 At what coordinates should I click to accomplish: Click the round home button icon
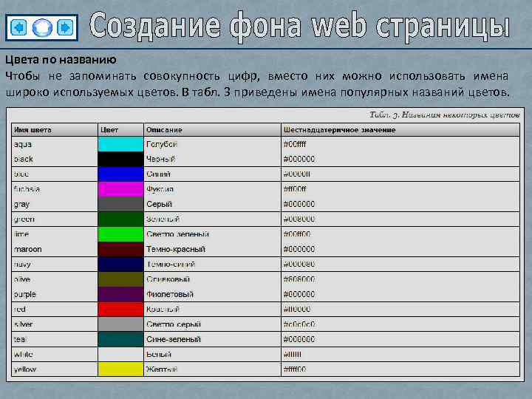coord(42,27)
